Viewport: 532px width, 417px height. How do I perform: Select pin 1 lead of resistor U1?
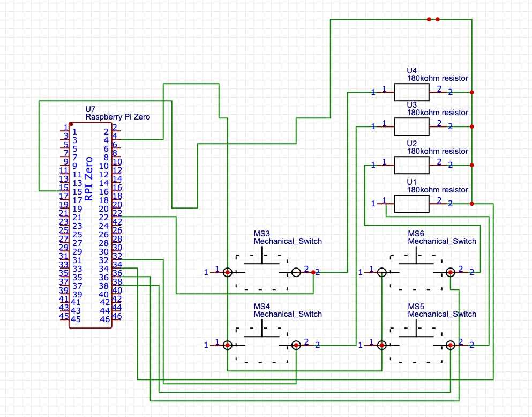[x=386, y=204]
